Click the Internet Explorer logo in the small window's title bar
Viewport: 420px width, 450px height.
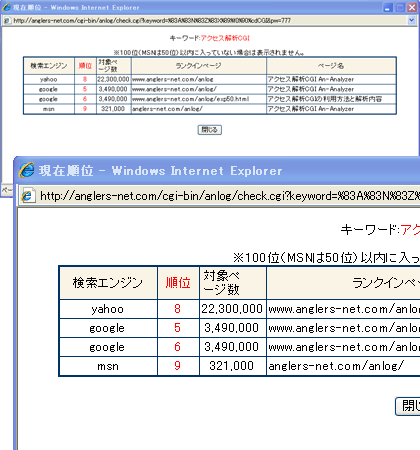click(7, 7)
